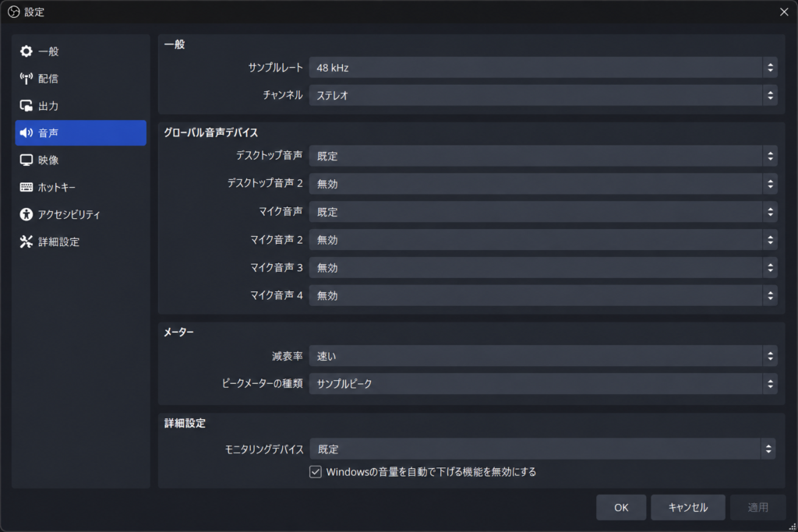The image size is (798, 532).
Task: Click the 詳細設定 section heading in main panel
Action: (185, 423)
